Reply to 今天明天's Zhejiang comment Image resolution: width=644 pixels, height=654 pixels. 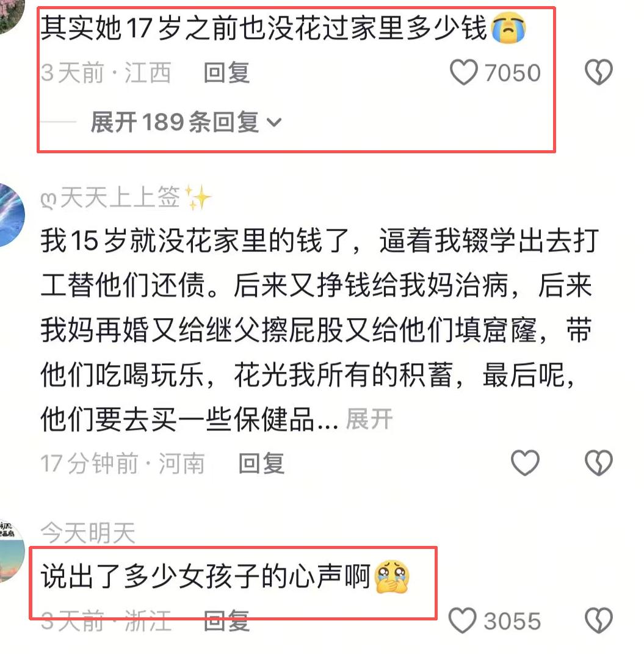pyautogui.click(x=226, y=620)
